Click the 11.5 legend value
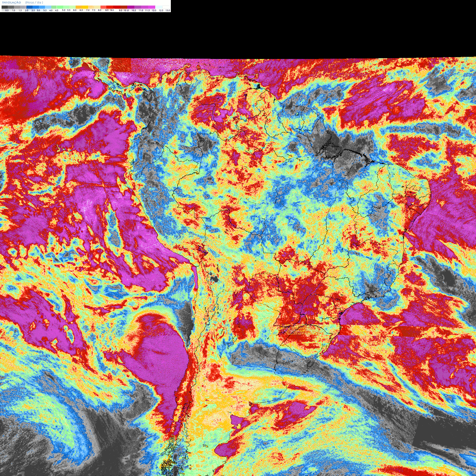The width and height of the screenshot is (476, 476). pyautogui.click(x=147, y=10)
